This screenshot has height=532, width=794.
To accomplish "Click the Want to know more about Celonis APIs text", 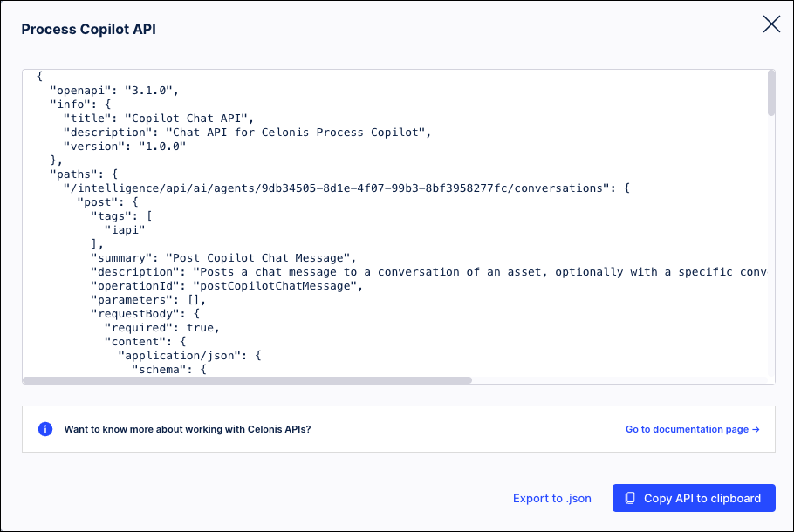I will [x=188, y=429].
